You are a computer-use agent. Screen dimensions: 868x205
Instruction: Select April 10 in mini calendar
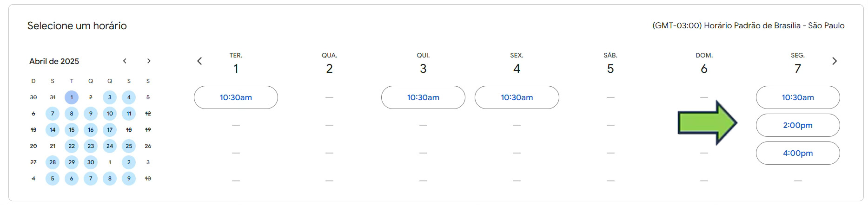110,114
